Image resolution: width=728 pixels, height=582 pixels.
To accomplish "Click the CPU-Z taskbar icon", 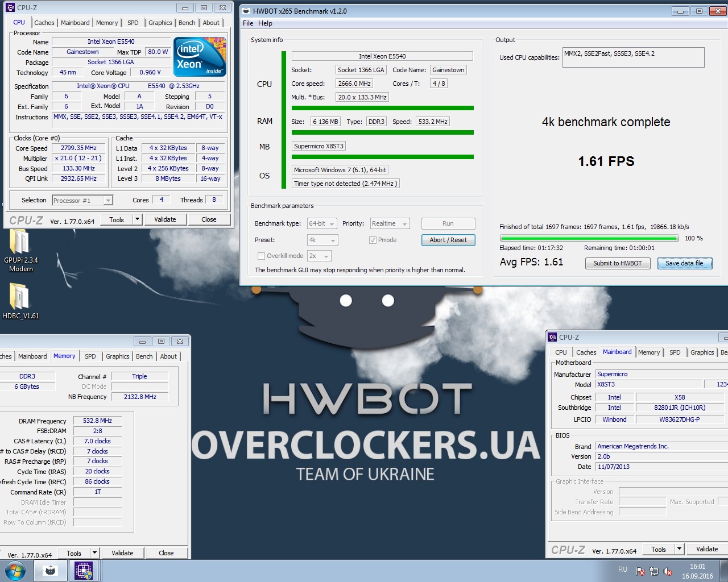I will (x=84, y=571).
